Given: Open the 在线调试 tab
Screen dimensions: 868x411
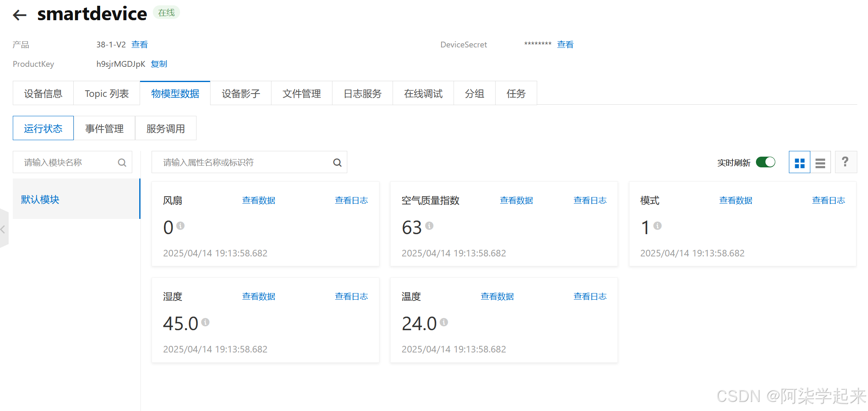Looking at the screenshot, I should (x=423, y=94).
